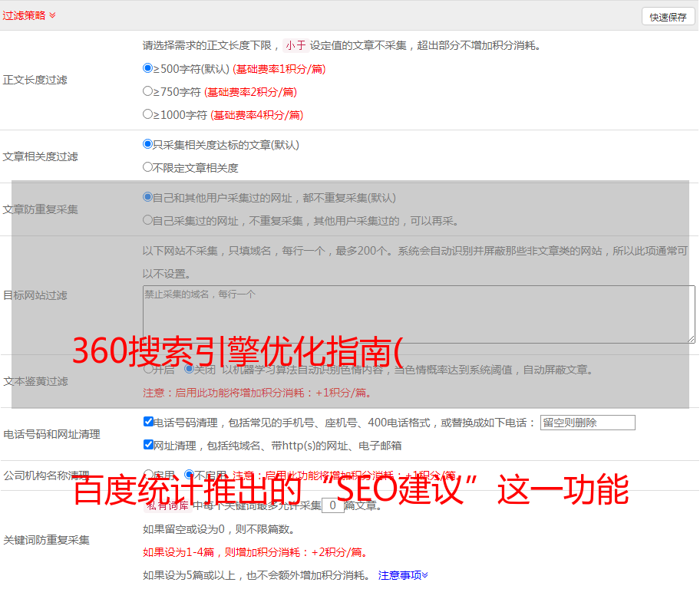Click the 留空则删除 phone replacement field
The image size is (700, 589).
point(587,423)
